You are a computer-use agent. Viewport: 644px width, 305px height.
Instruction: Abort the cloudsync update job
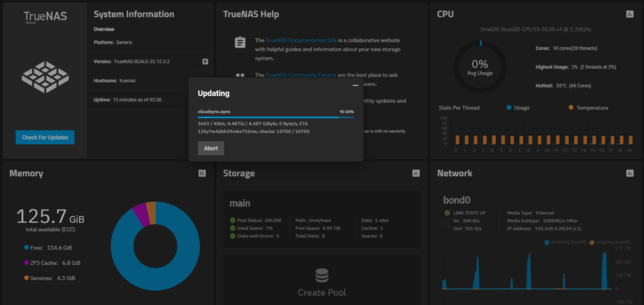pyautogui.click(x=211, y=148)
